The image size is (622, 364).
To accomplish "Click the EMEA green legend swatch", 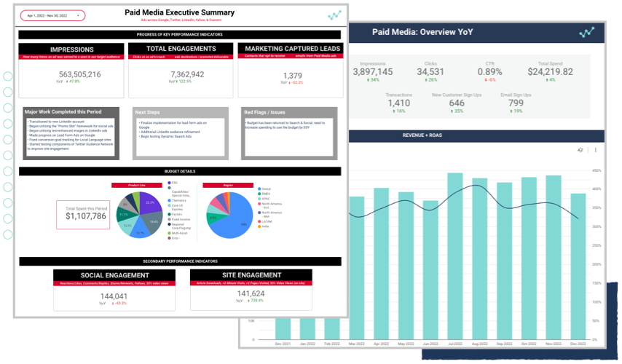I will click(259, 194).
